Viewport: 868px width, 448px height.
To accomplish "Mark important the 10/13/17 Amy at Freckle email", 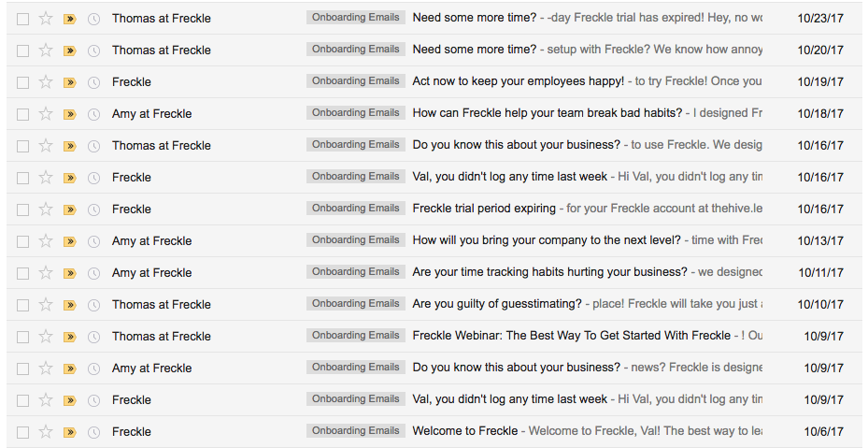I will point(70,241).
